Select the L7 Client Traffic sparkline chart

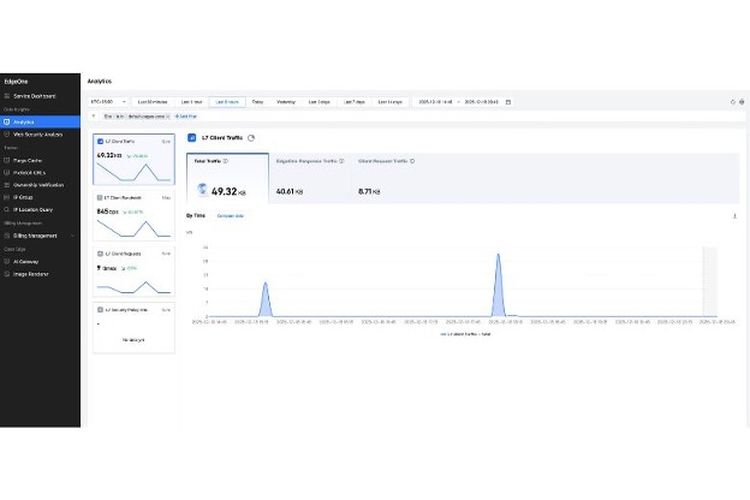134,172
